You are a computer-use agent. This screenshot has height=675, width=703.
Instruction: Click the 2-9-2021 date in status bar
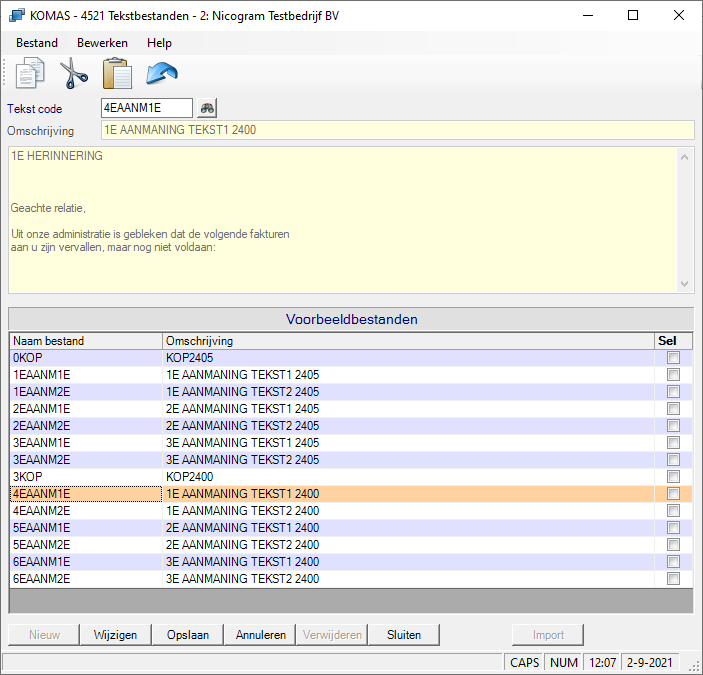(650, 662)
